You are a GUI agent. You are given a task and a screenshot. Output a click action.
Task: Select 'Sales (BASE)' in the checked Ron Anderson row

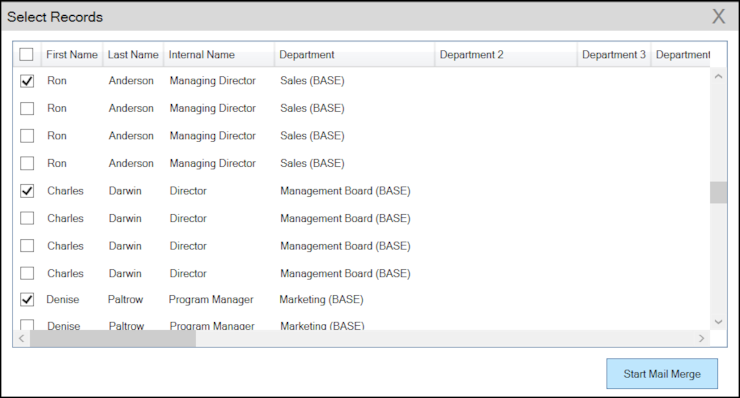coord(312,81)
